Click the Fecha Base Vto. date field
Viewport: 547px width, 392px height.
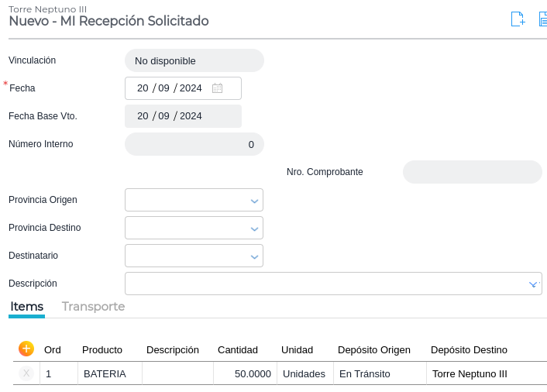(x=183, y=116)
